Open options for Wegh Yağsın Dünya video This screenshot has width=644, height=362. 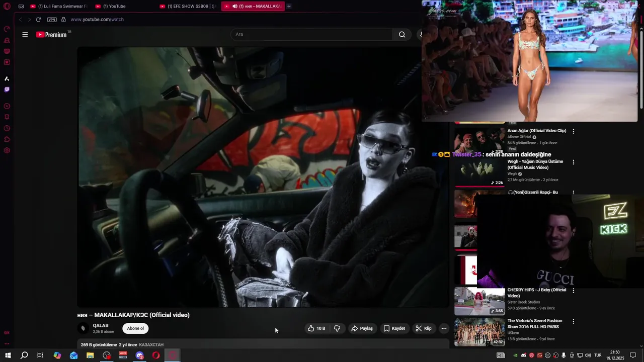tap(573, 162)
